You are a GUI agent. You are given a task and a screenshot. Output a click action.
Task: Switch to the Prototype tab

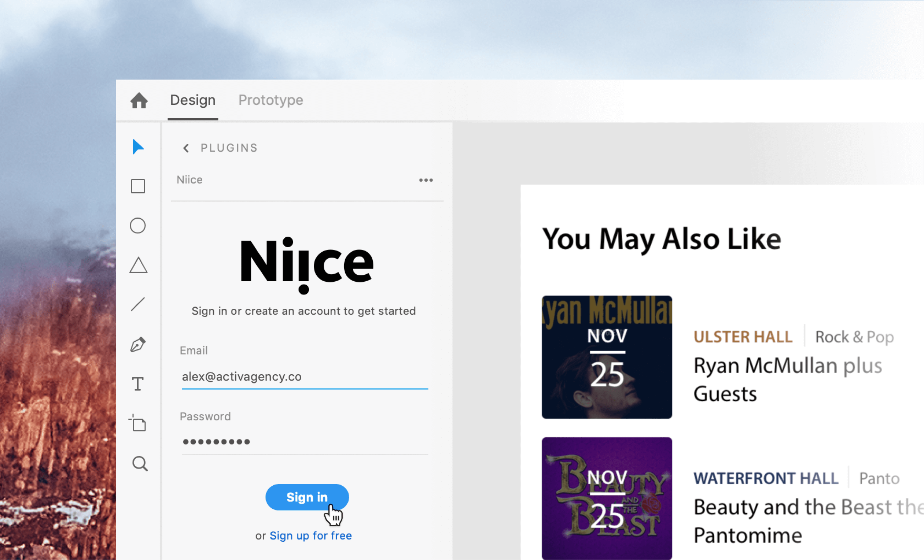click(271, 100)
